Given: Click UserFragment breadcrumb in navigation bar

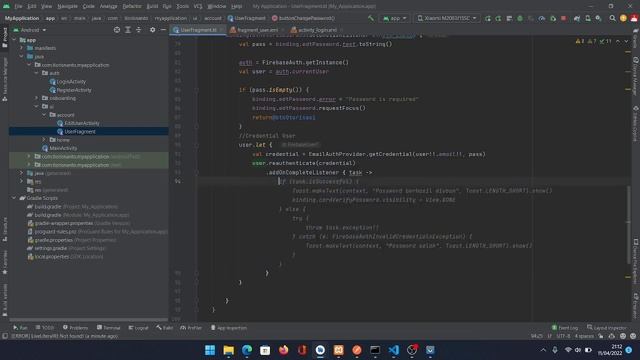Looking at the screenshot, I should (247, 18).
